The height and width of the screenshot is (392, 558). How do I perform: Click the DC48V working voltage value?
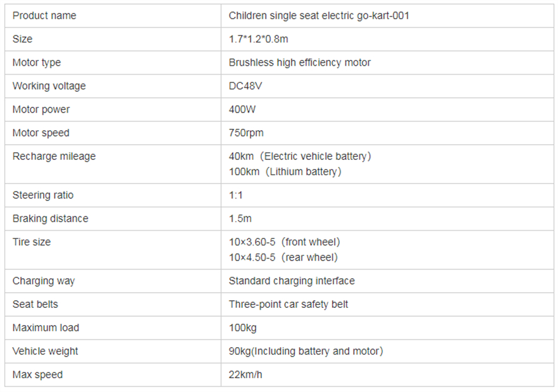point(245,86)
